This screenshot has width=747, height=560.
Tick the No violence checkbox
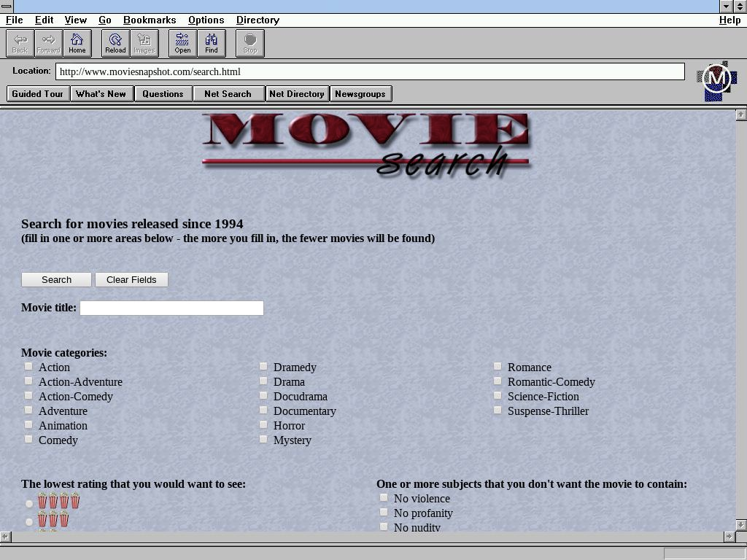pos(384,498)
